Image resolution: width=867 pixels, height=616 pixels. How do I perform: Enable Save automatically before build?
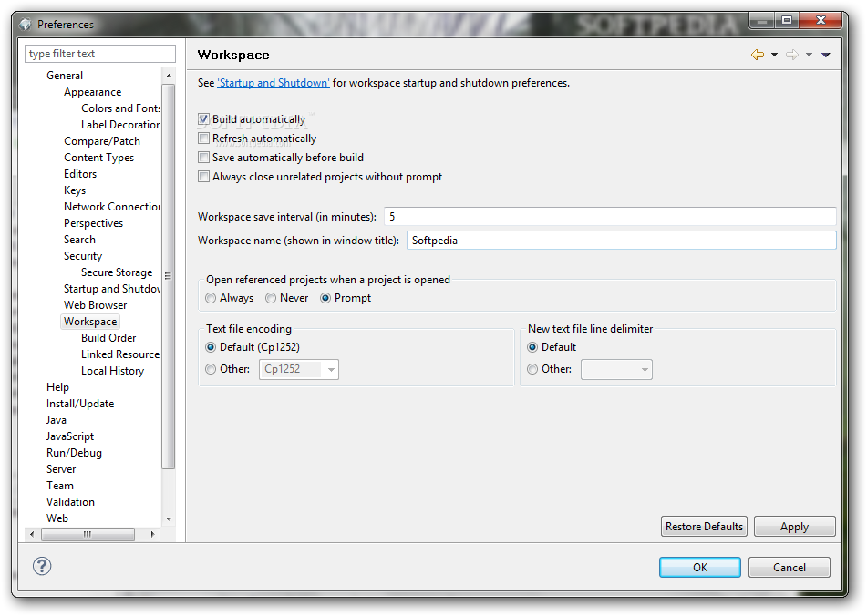click(x=203, y=158)
